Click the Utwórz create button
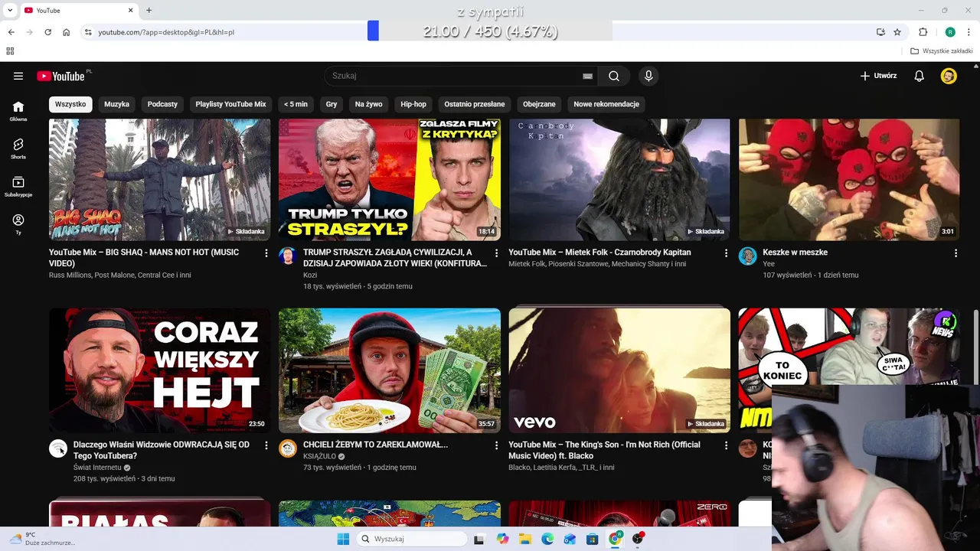This screenshot has width=980, height=551. coord(879,76)
